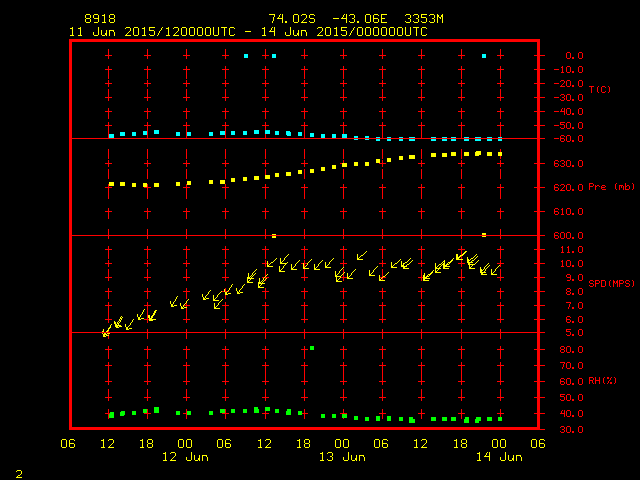Click the station ID 8918 in header

tap(100, 19)
